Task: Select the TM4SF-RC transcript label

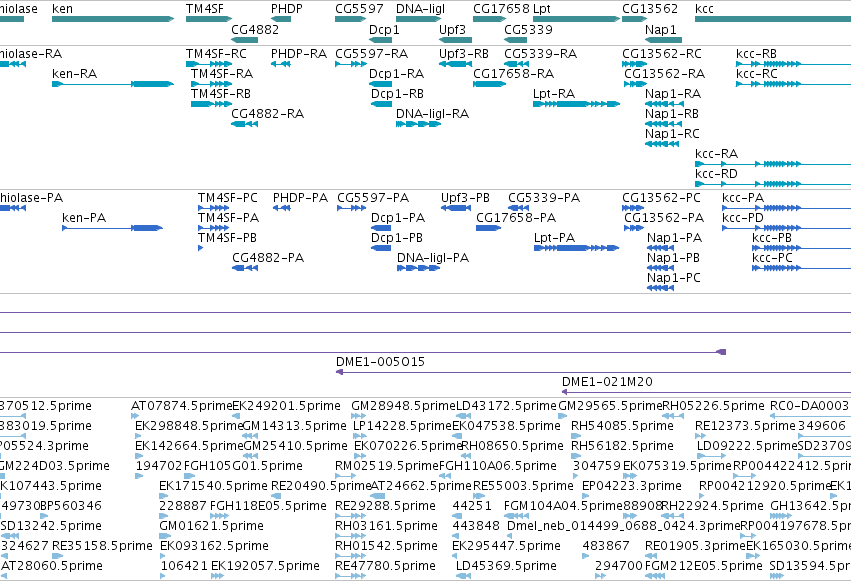Action: coord(216,54)
